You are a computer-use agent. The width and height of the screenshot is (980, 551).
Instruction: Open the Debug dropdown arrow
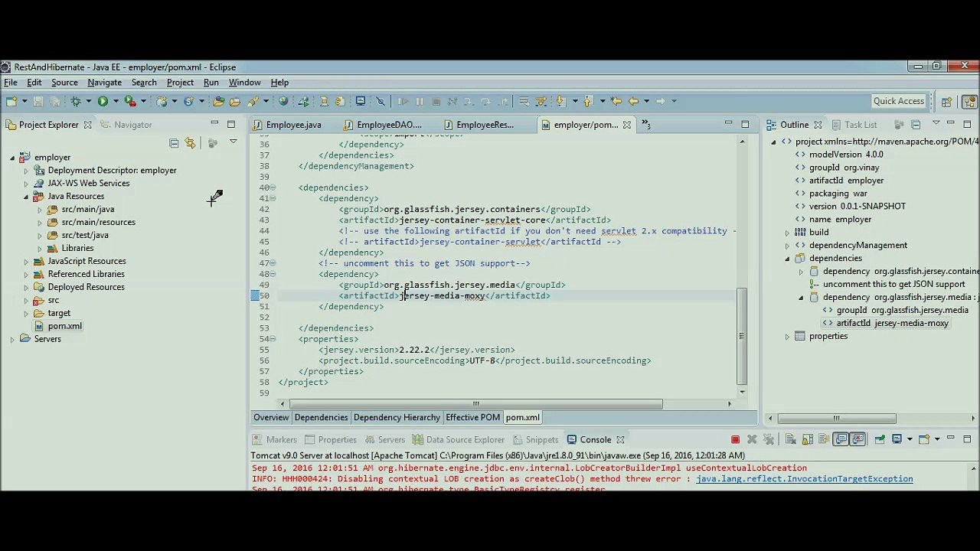89,101
